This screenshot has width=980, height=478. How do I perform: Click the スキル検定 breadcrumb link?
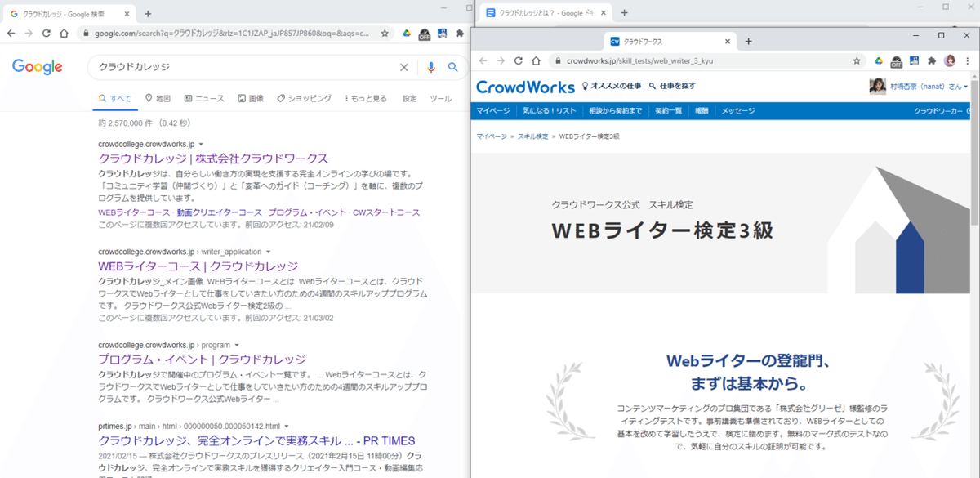[532, 138]
